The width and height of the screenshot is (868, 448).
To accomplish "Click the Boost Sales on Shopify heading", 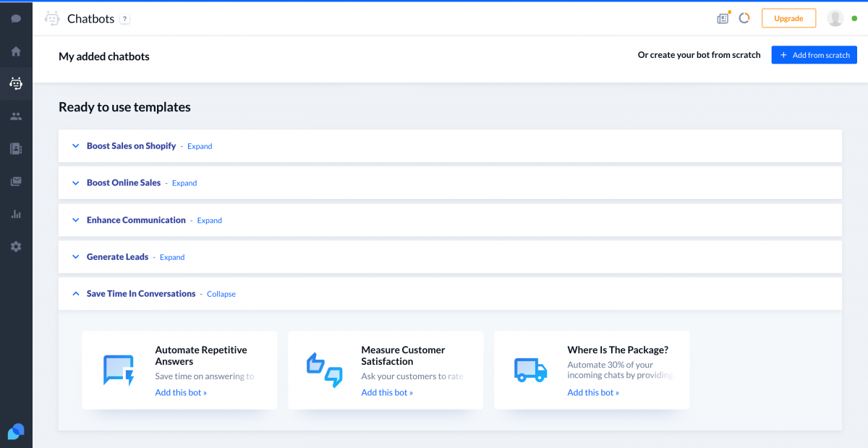I will pos(131,146).
